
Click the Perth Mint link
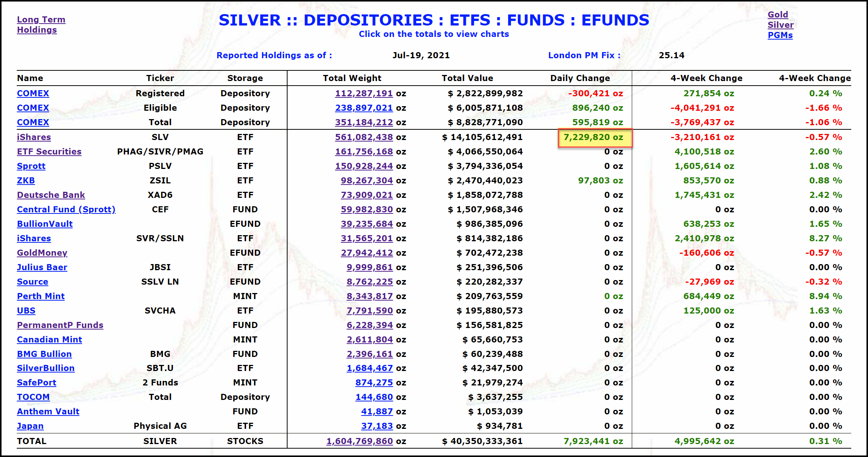coord(41,296)
